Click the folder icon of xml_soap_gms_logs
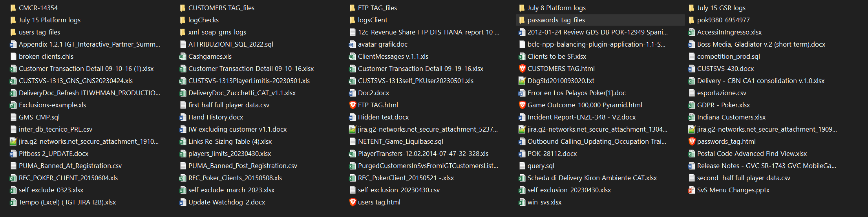This screenshot has width=868, height=217. [x=183, y=32]
